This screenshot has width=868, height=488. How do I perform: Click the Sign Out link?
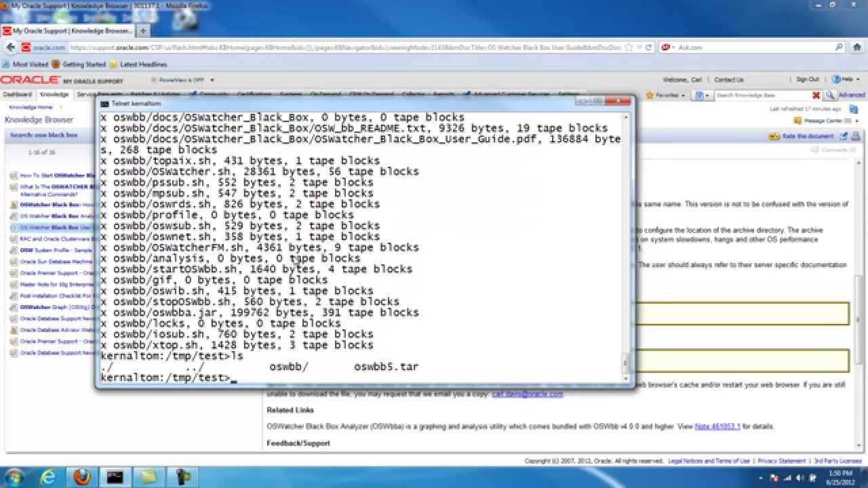tap(807, 79)
